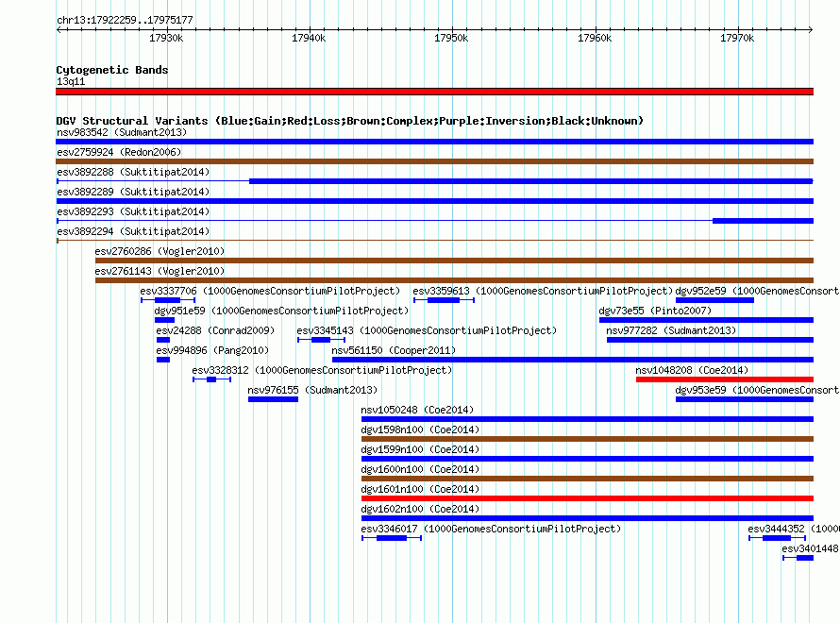840x623 pixels.
Task: Click nsv561150 (Cooper2011) label
Action: (394, 350)
